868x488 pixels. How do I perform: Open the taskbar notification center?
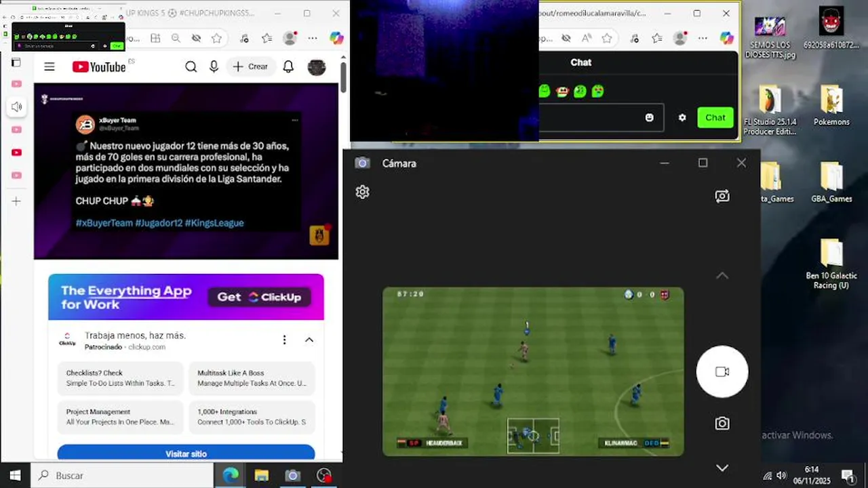[x=848, y=476]
